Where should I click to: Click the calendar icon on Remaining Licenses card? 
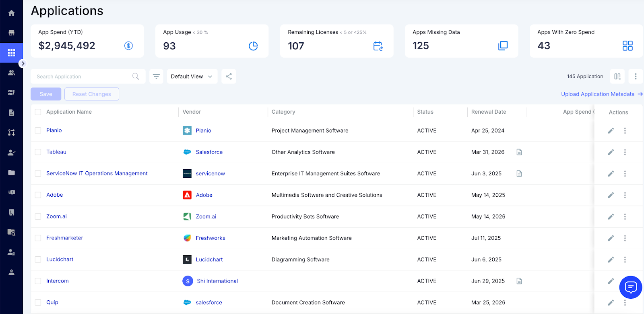tap(378, 46)
